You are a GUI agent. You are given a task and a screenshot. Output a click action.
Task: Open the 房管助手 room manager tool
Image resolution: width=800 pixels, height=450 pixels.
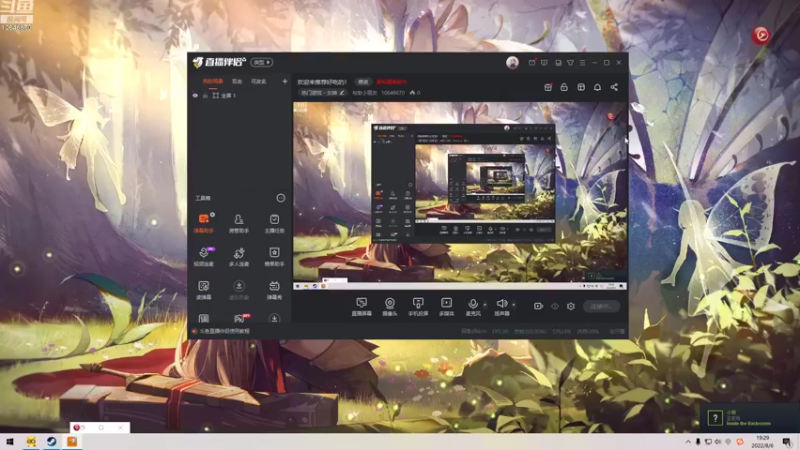[239, 223]
